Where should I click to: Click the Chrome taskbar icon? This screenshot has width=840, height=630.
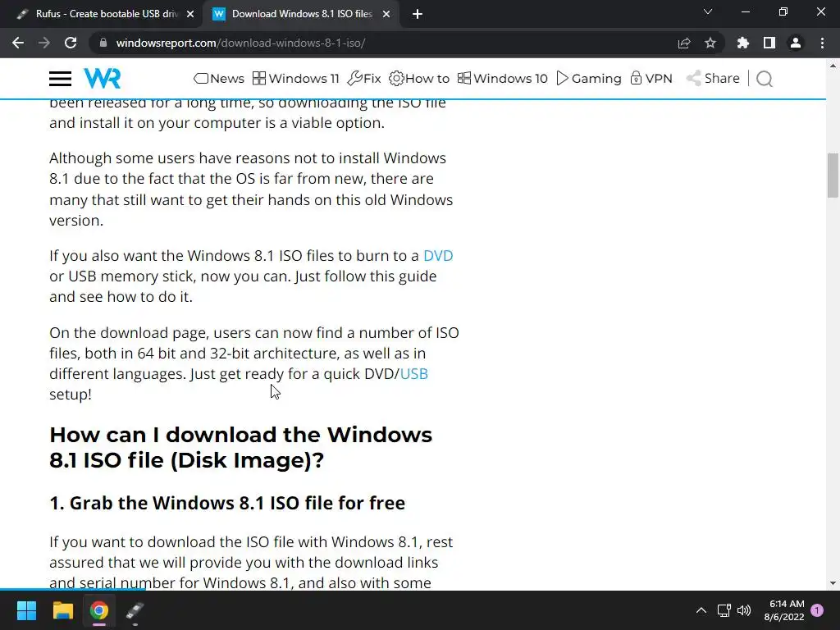(x=99, y=610)
